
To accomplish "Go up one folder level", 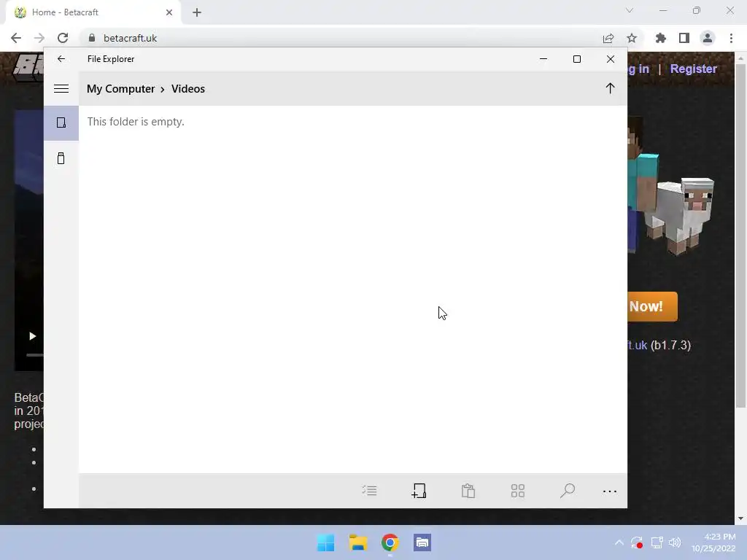I will coord(610,88).
